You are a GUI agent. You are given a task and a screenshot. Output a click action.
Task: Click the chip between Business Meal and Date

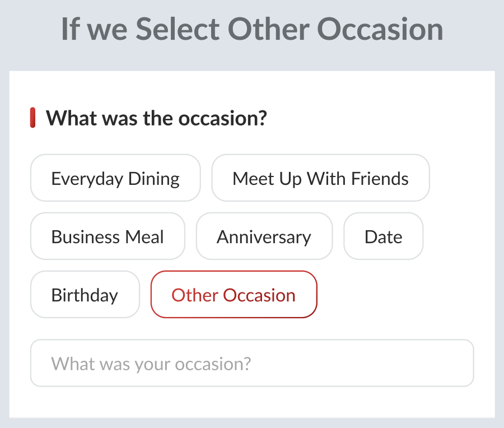pos(264,236)
